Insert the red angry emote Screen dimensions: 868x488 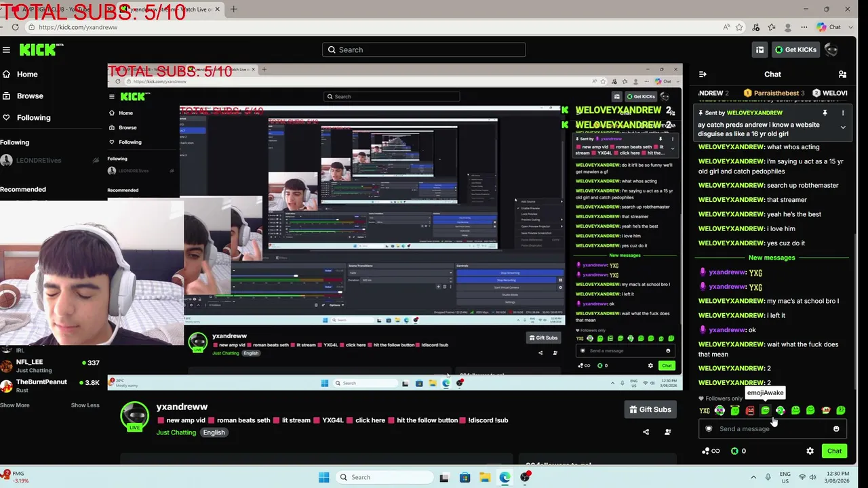click(750, 411)
